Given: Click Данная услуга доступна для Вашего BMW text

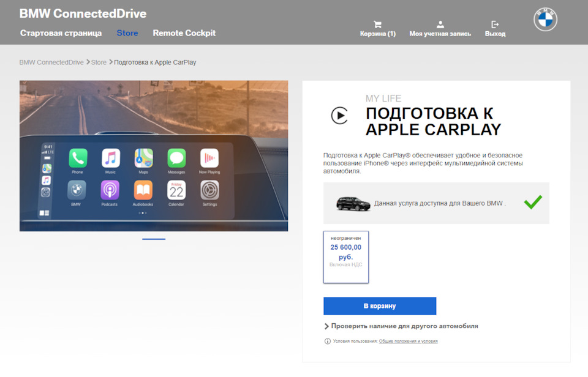Looking at the screenshot, I should pyautogui.click(x=440, y=203).
